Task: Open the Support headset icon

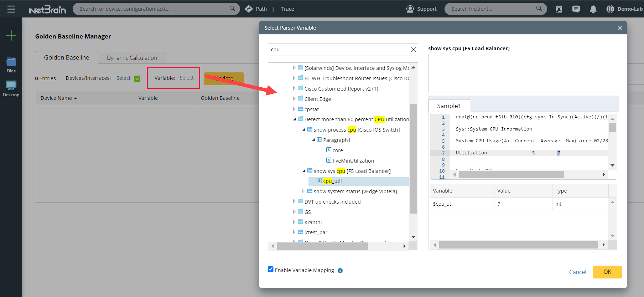Action: (x=410, y=9)
